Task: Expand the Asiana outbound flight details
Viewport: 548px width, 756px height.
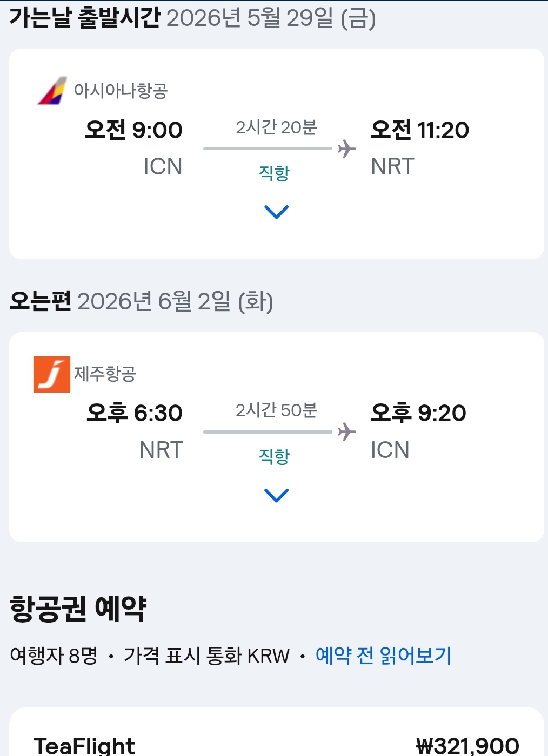Action: tap(277, 212)
